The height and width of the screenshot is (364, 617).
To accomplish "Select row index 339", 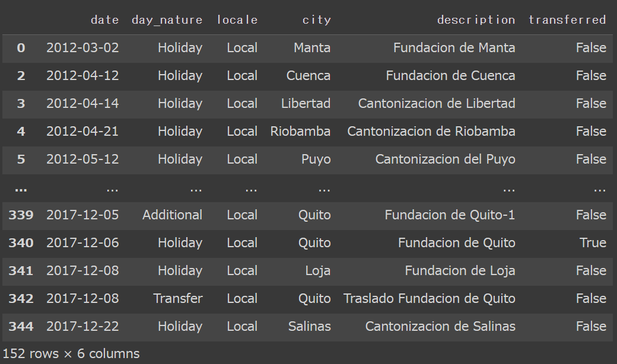I will [21, 215].
